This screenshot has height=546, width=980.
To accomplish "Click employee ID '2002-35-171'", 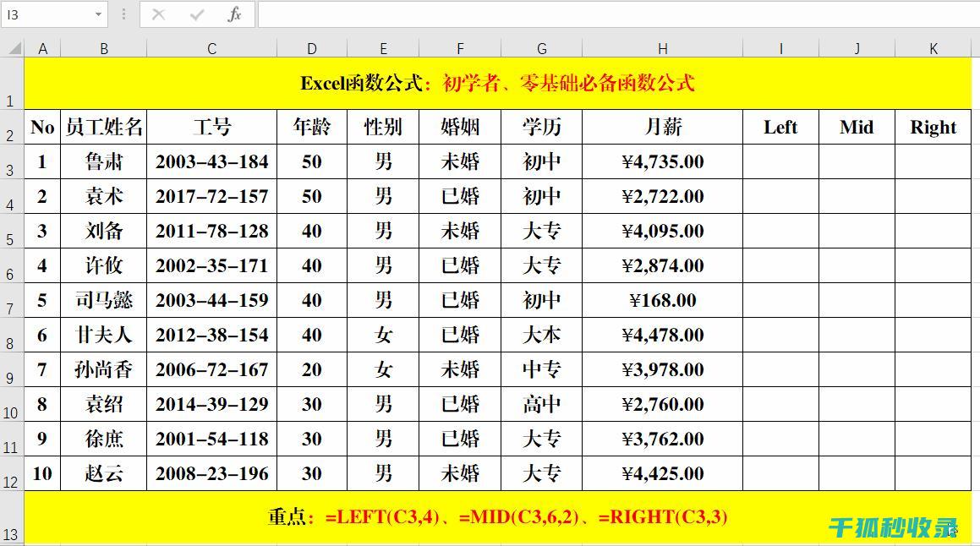I will click(x=212, y=266).
